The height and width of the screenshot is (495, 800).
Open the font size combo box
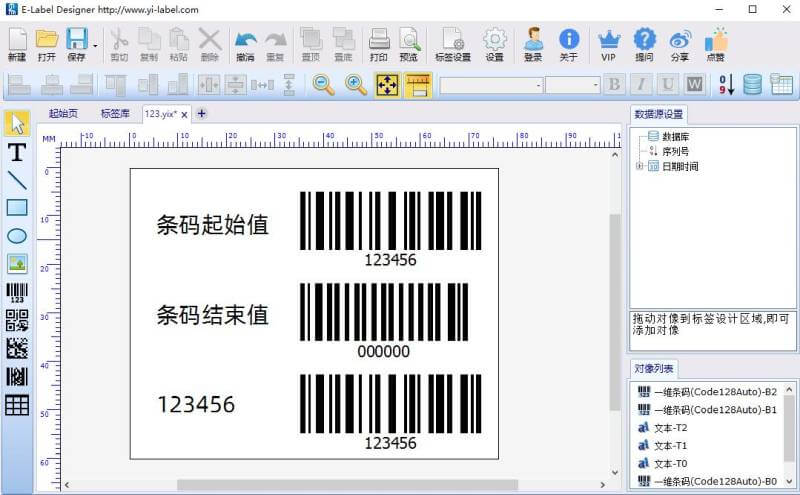point(572,85)
